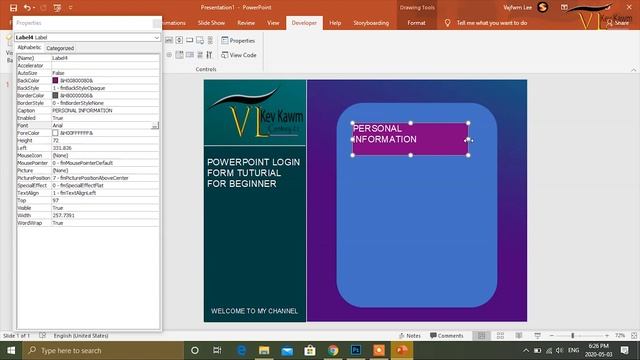Select the BackStyle property row
The image size is (640, 360).
tap(88, 88)
